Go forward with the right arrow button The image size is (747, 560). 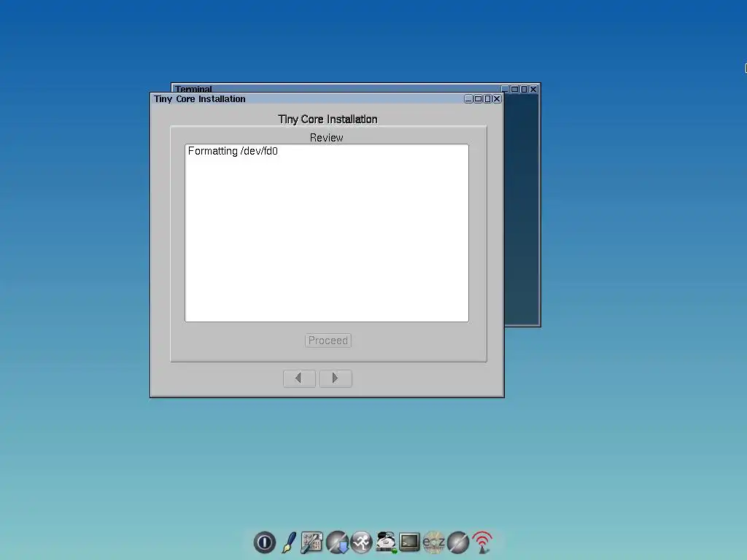pyautogui.click(x=336, y=378)
